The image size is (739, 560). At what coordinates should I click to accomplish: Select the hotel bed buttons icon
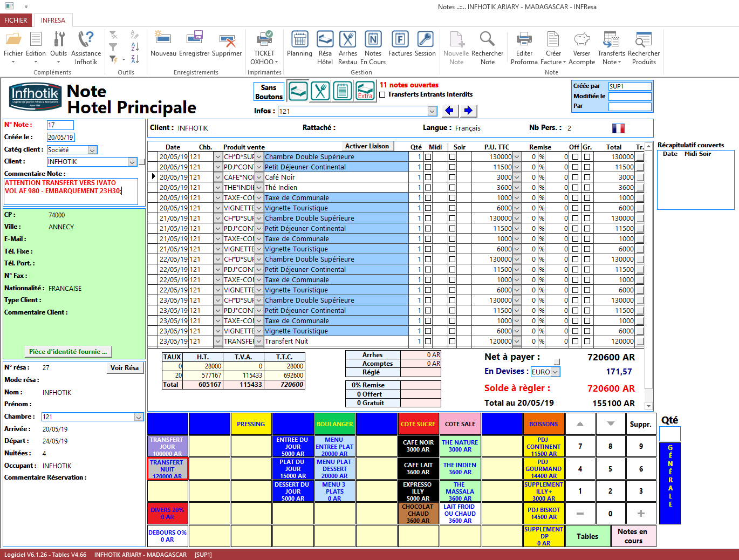tap(298, 91)
